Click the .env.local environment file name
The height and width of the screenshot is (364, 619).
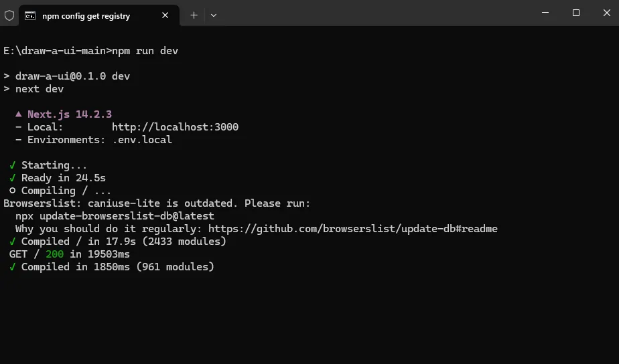142,140
